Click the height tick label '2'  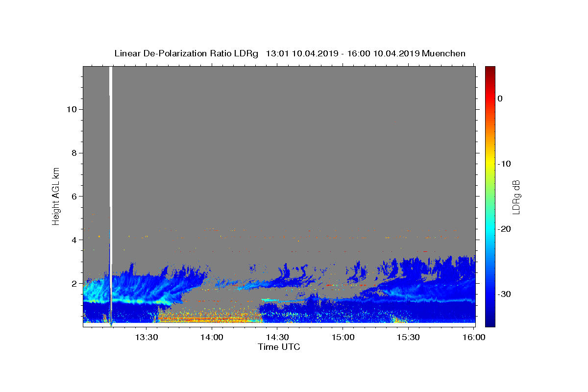point(73,284)
